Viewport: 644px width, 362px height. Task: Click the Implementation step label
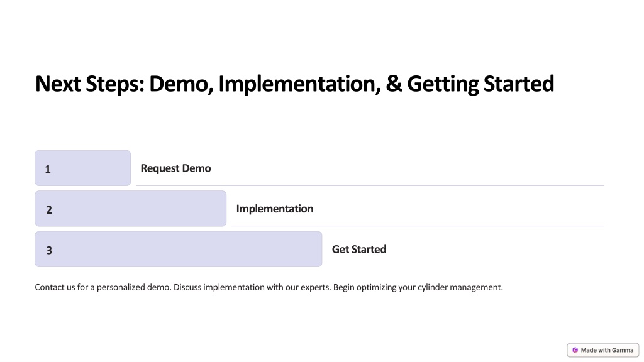pos(275,209)
